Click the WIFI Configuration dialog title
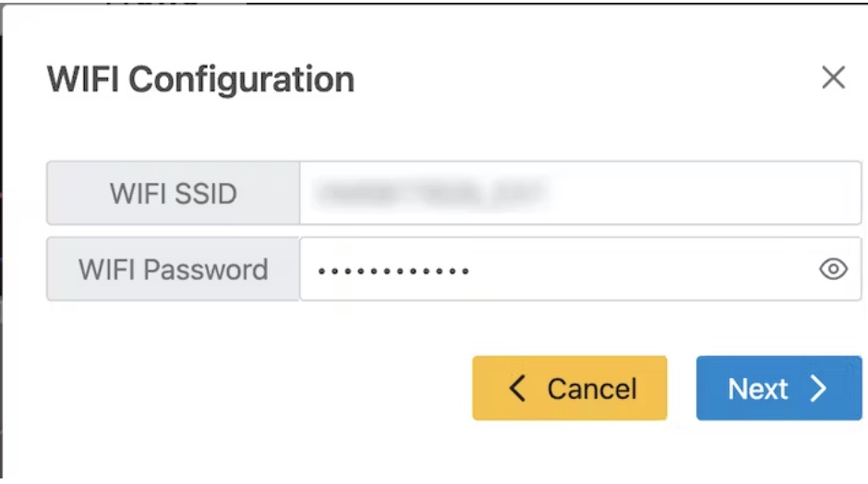This screenshot has width=868, height=484. (200, 79)
